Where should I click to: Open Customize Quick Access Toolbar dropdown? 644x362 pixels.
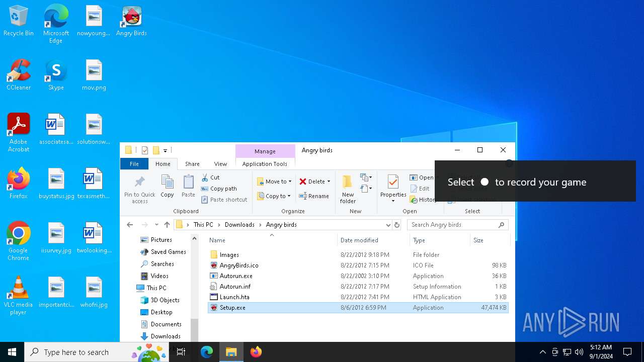(165, 150)
